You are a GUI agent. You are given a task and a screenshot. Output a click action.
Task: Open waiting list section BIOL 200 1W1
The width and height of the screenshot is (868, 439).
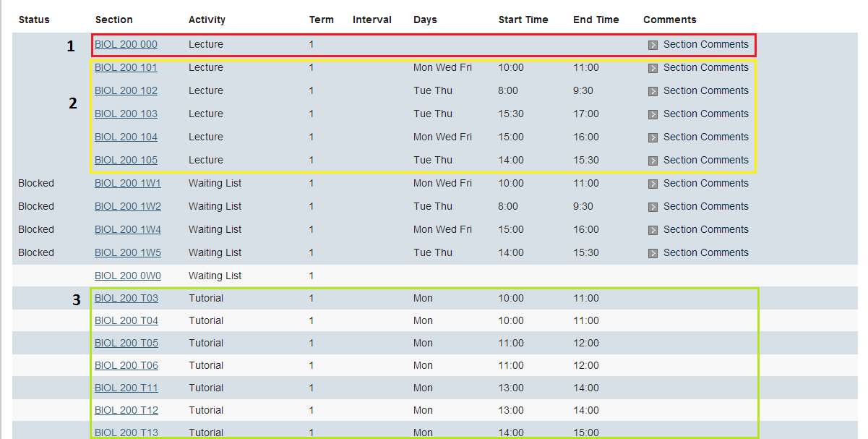click(x=127, y=183)
